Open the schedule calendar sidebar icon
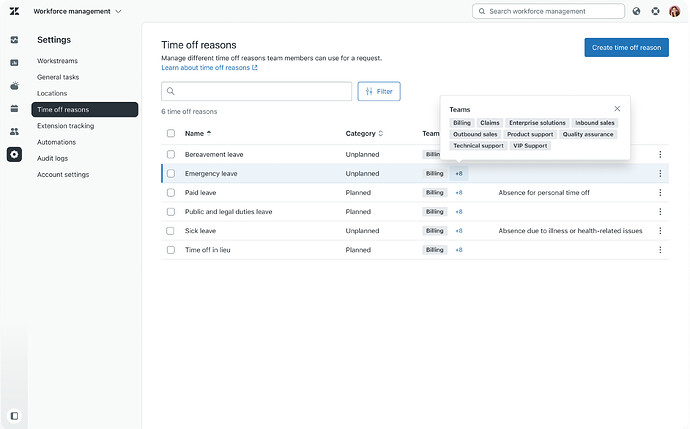Image resolution: width=690 pixels, height=429 pixels. 14,108
